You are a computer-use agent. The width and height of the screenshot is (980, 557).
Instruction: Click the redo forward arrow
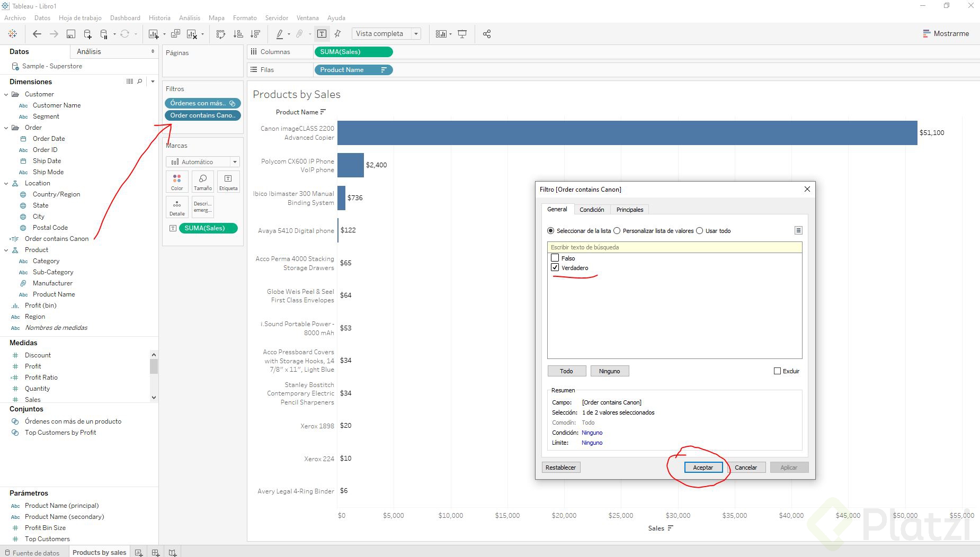tap(54, 34)
